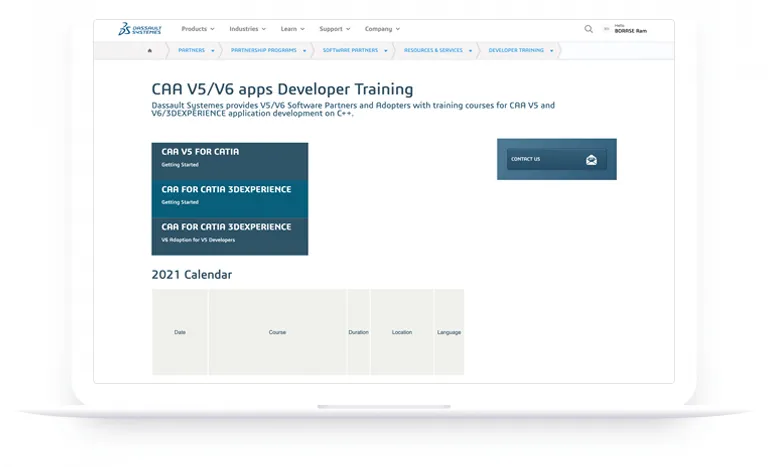Expand the Industries chevron arrow
The image size is (768, 467).
pyautogui.click(x=264, y=29)
